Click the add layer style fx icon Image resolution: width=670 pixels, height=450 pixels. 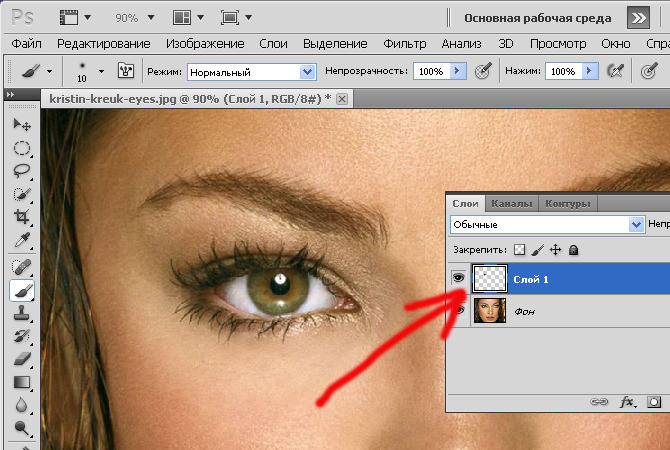[x=628, y=402]
